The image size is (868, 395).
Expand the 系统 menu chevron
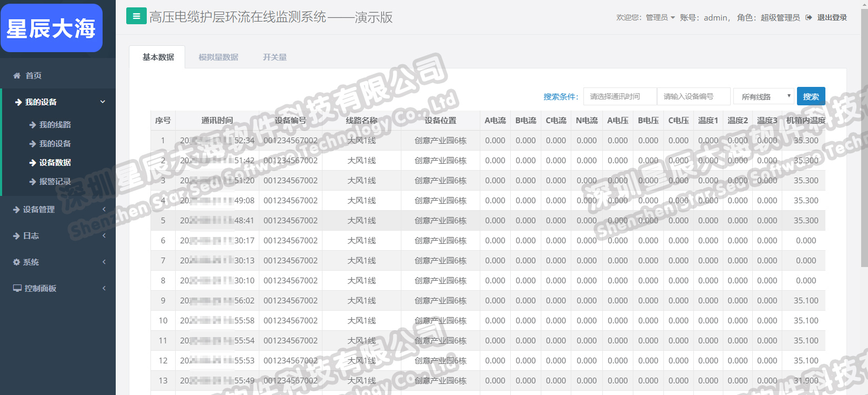[x=104, y=262]
